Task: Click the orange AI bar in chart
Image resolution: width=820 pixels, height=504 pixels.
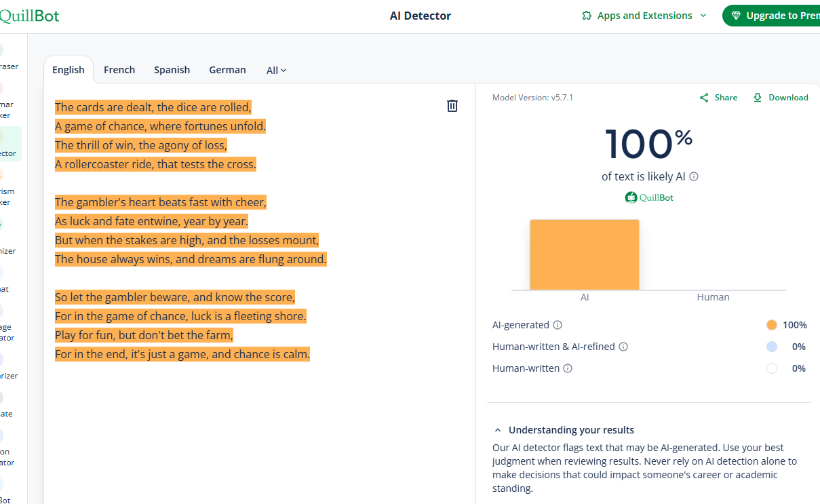Action: pyautogui.click(x=584, y=254)
